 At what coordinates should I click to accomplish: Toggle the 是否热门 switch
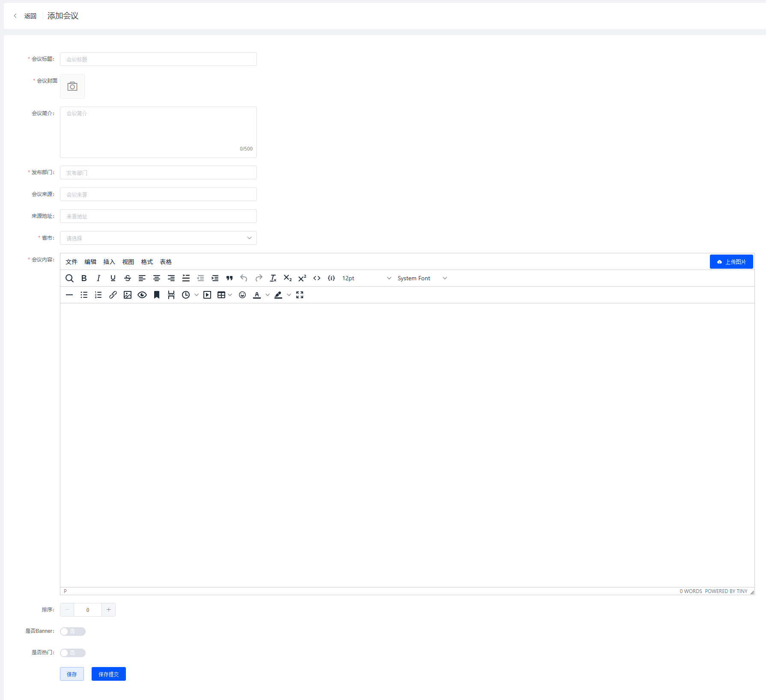73,653
